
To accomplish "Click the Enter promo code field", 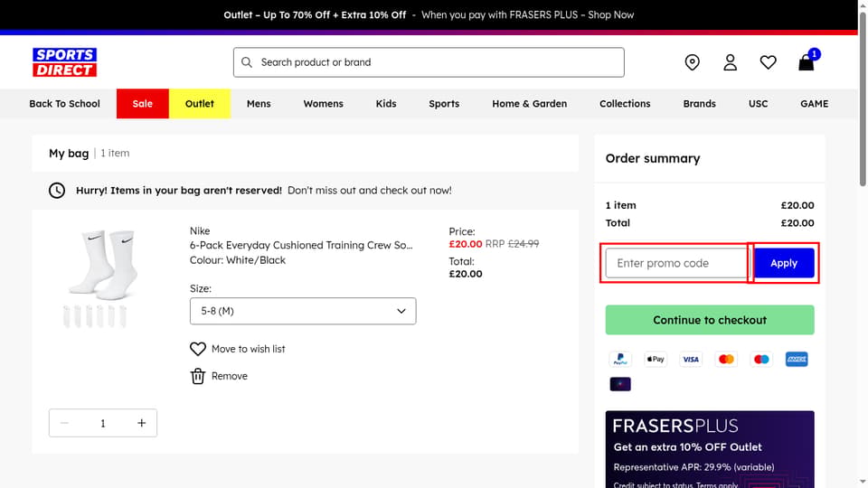I will 676,263.
